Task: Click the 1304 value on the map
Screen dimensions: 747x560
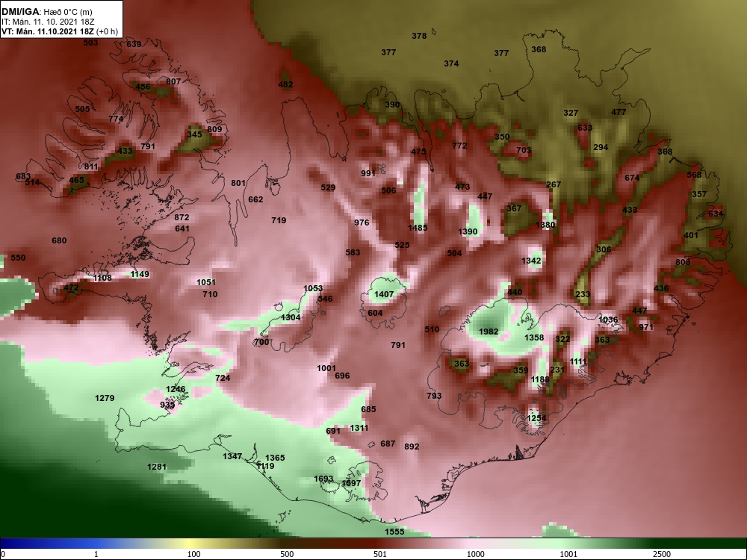Action: tap(291, 317)
